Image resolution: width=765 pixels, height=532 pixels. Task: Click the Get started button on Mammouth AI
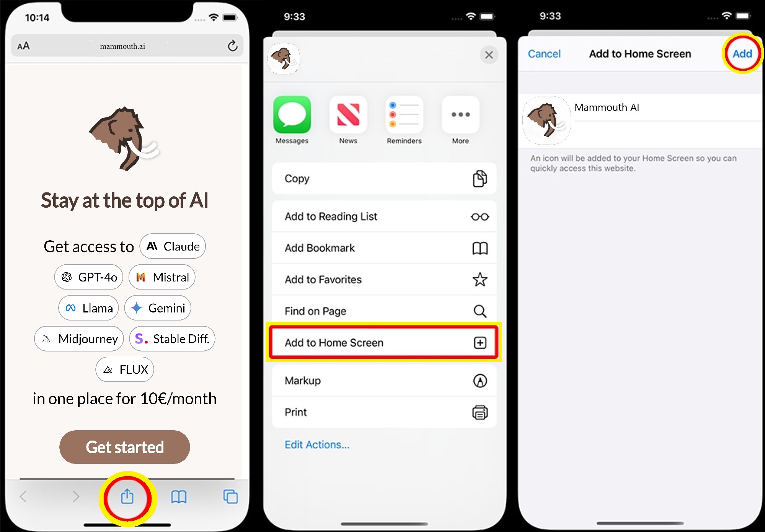(125, 446)
